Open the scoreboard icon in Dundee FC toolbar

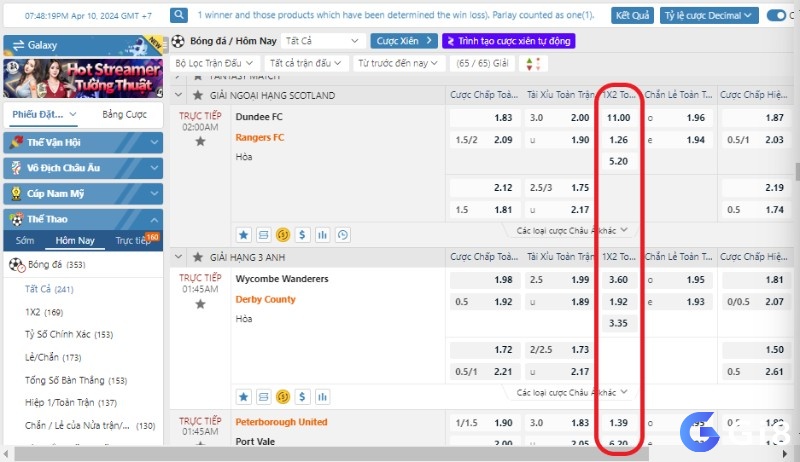[263, 235]
